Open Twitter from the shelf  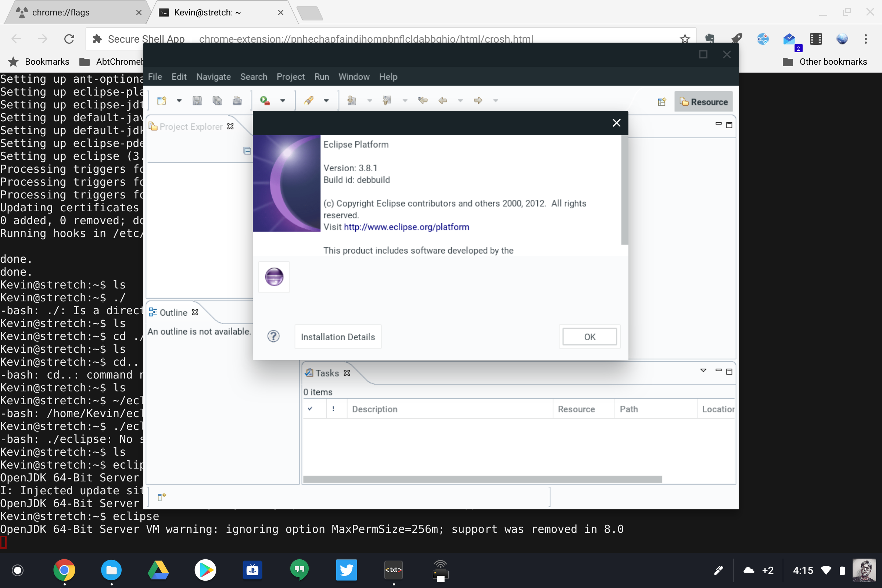[x=346, y=570]
